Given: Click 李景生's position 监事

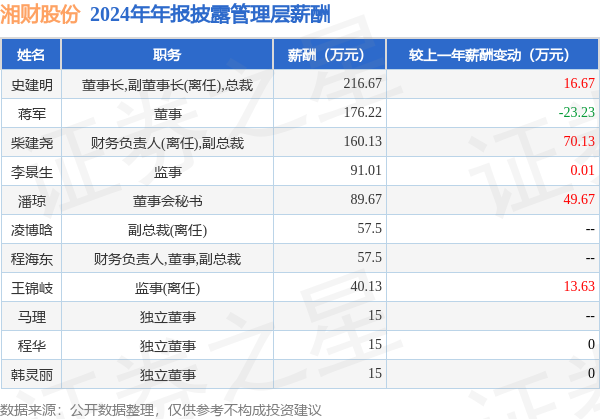Looking at the screenshot, I should pyautogui.click(x=167, y=172).
